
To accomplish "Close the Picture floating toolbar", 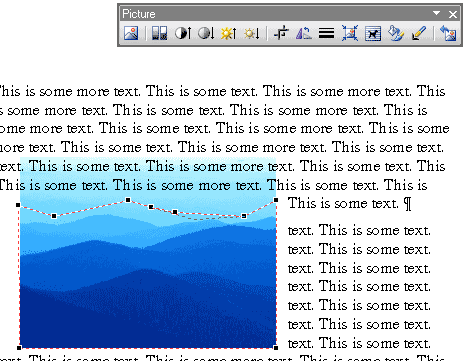I will click(453, 14).
